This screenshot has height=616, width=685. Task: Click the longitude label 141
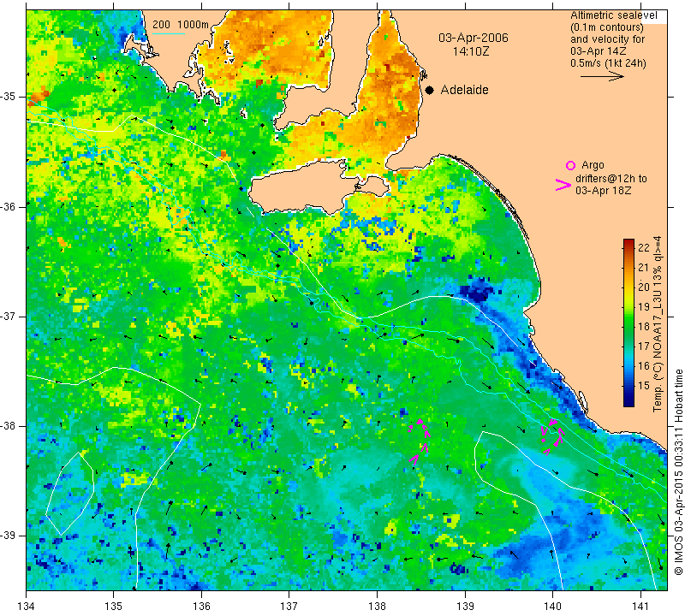pyautogui.click(x=640, y=606)
